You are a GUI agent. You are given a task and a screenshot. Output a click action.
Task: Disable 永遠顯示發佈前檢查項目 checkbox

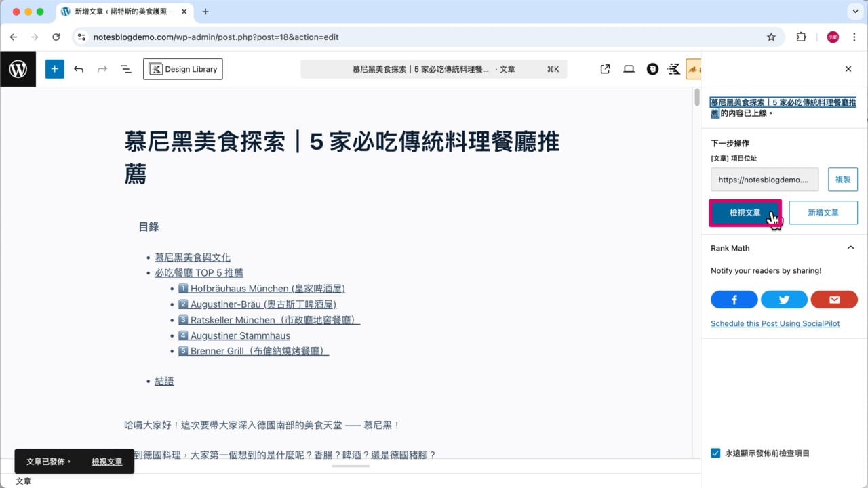pos(715,453)
